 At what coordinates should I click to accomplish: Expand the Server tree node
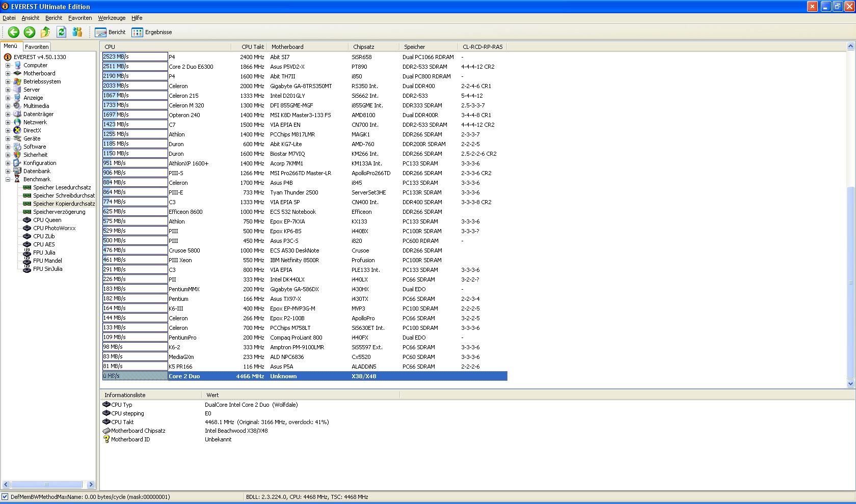[x=8, y=90]
